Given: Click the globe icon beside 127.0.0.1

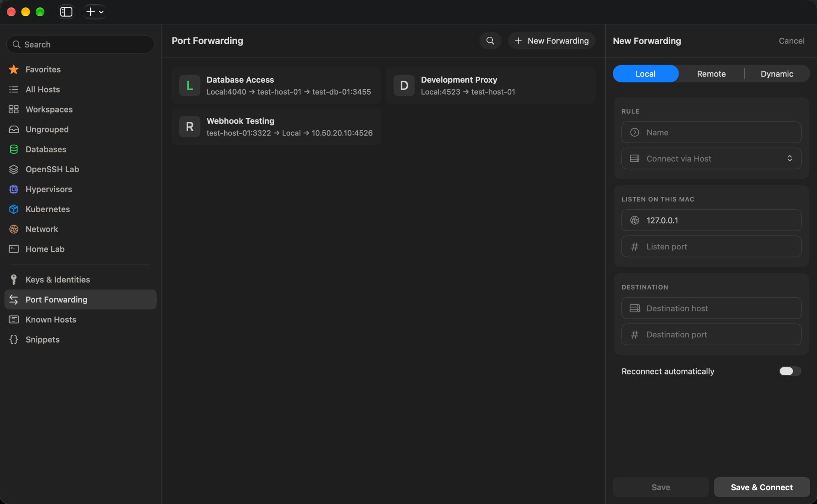Looking at the screenshot, I should tap(635, 220).
